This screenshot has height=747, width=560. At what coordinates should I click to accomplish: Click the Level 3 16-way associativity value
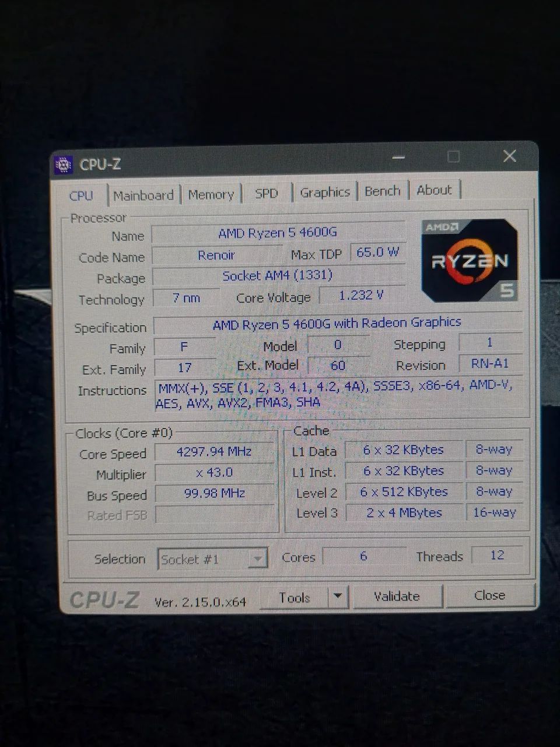[x=494, y=512]
